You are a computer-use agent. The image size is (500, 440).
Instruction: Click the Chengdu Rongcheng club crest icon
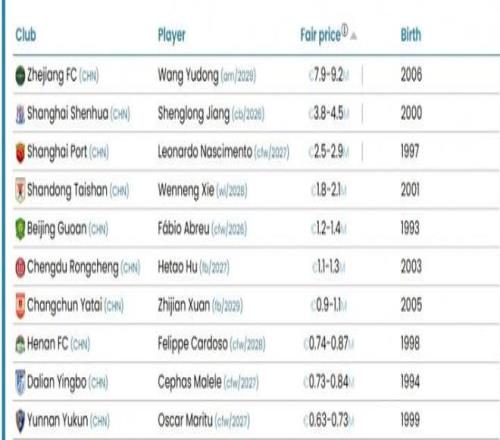(x=20, y=267)
